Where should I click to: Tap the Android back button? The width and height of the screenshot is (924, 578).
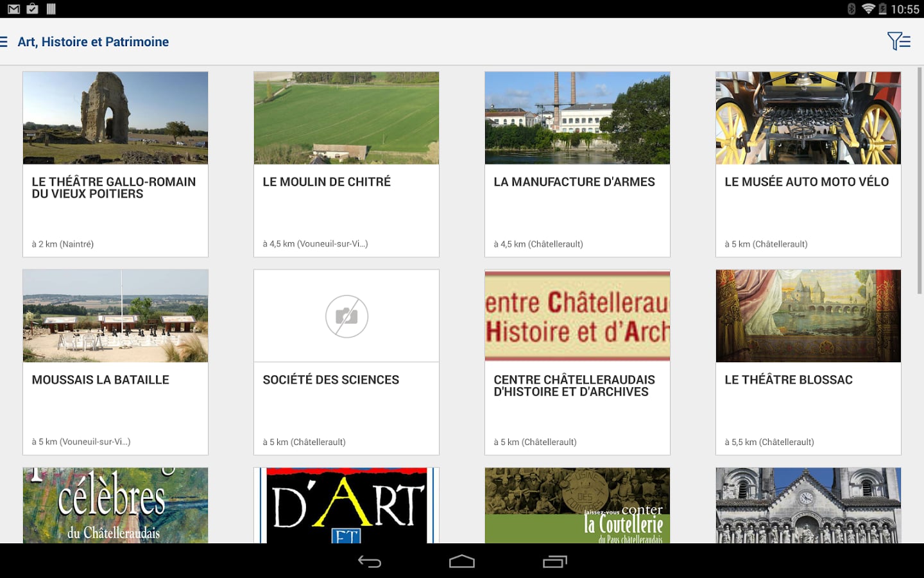pos(370,562)
